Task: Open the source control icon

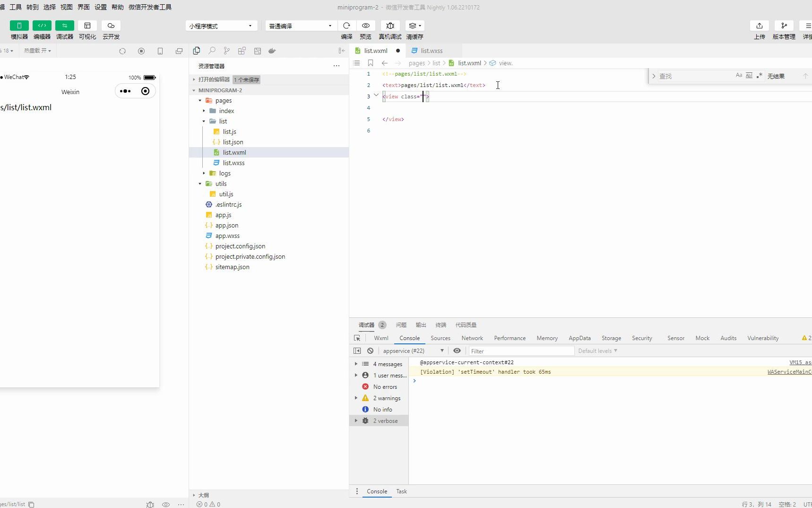Action: pyautogui.click(x=227, y=51)
